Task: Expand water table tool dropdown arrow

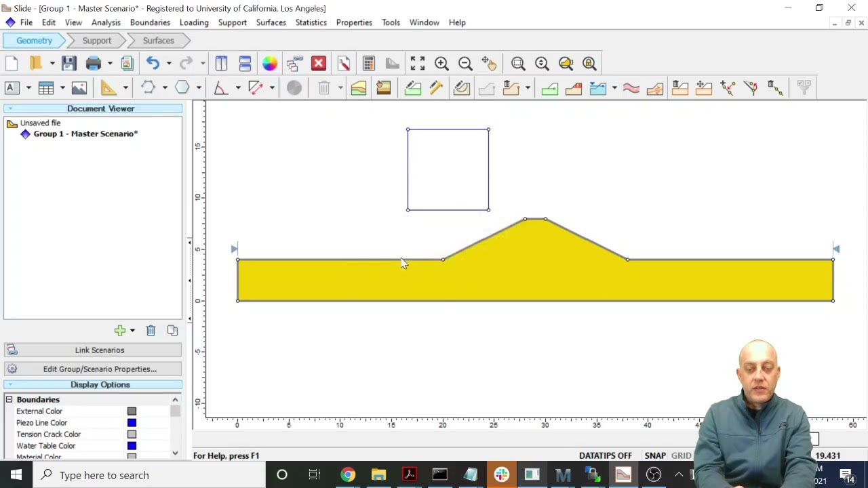Action: click(614, 87)
